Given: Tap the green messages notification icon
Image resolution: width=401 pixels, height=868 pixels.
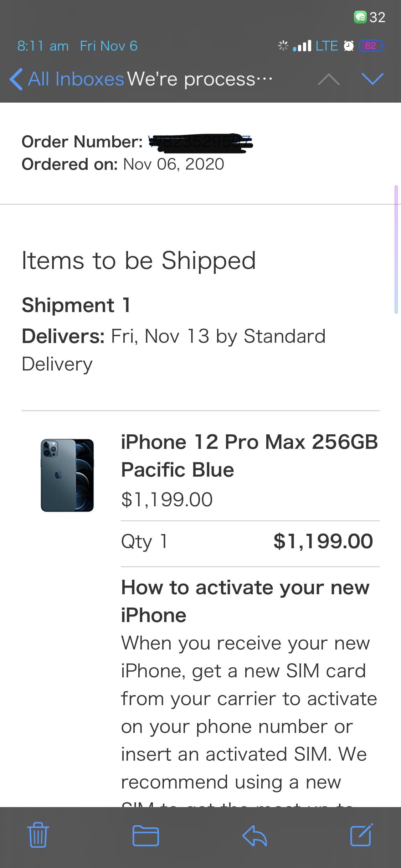Looking at the screenshot, I should [x=360, y=17].
